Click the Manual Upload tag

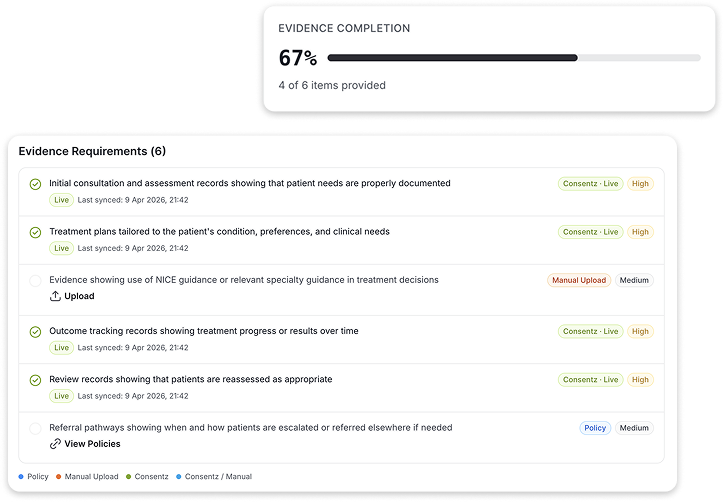pos(579,281)
